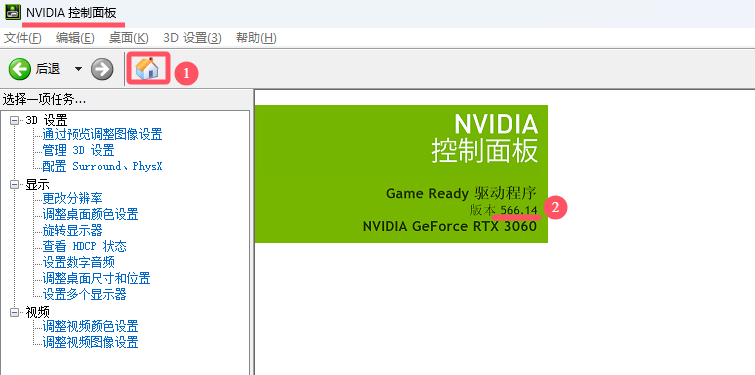
Task: Open 调整视频颜色设置
Action: 90,326
